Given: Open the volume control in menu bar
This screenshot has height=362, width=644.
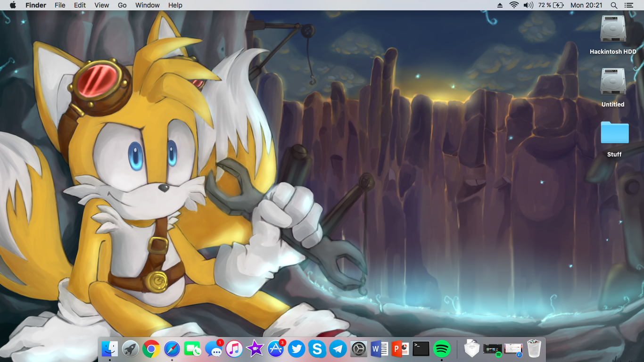Looking at the screenshot, I should point(528,5).
